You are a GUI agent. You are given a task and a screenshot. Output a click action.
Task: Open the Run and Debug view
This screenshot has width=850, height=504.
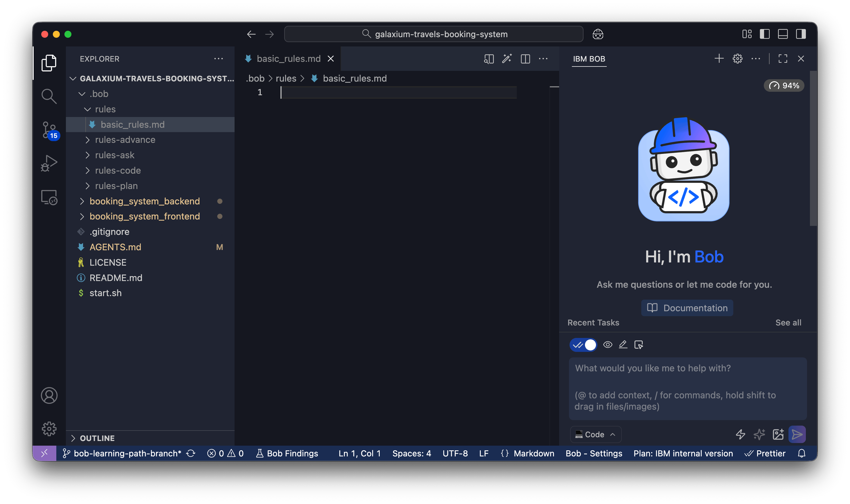pos(49,163)
